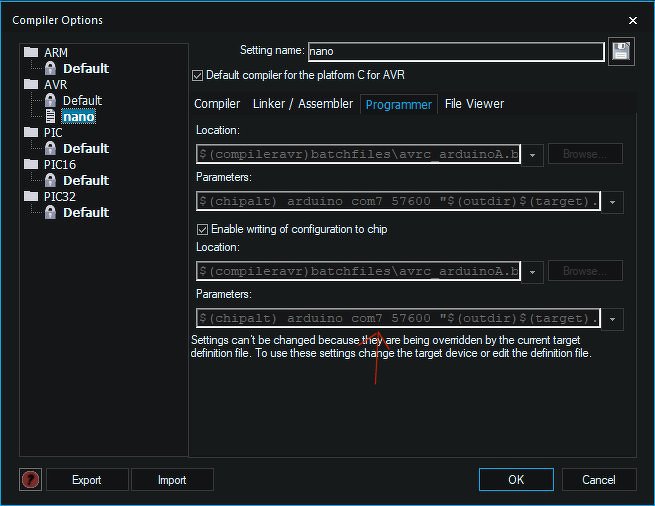Click the nano document icon in tree
The image size is (655, 506).
pos(50,116)
